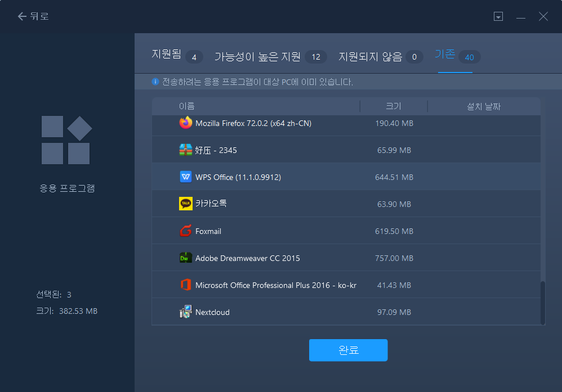The width and height of the screenshot is (562, 392).
Task: Open the dropdown arrow in the title bar
Action: (498, 16)
